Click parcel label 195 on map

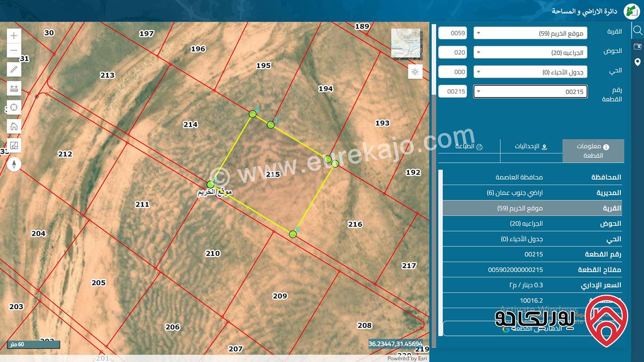point(263,65)
